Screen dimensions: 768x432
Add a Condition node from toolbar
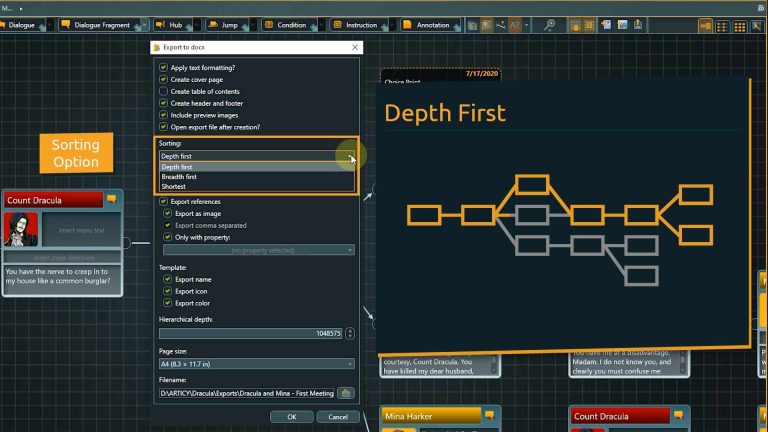click(287, 25)
